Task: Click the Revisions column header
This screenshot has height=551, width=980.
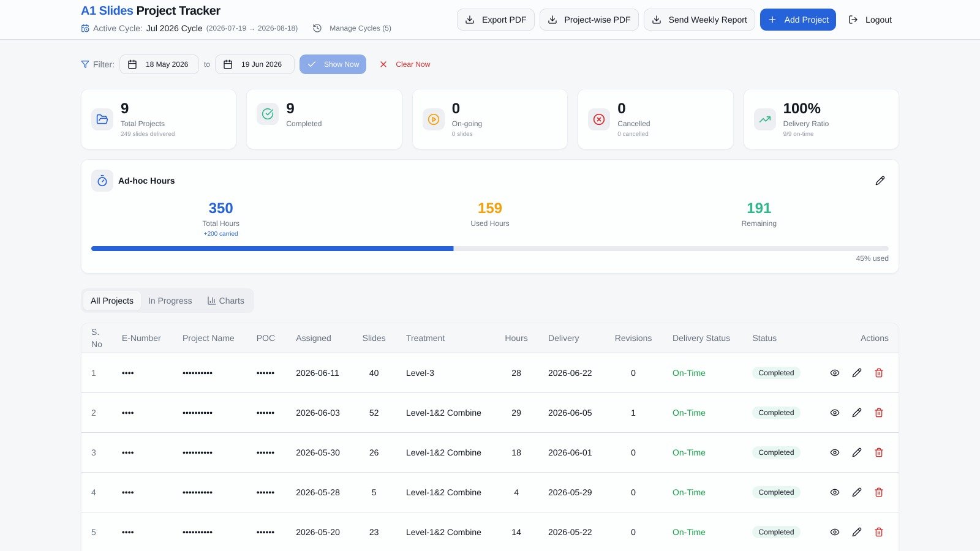Action: (633, 338)
